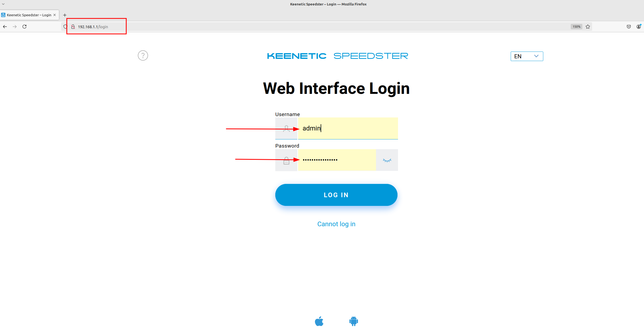This screenshot has width=644, height=335.
Task: Open a new browser tab
Action: click(x=65, y=15)
